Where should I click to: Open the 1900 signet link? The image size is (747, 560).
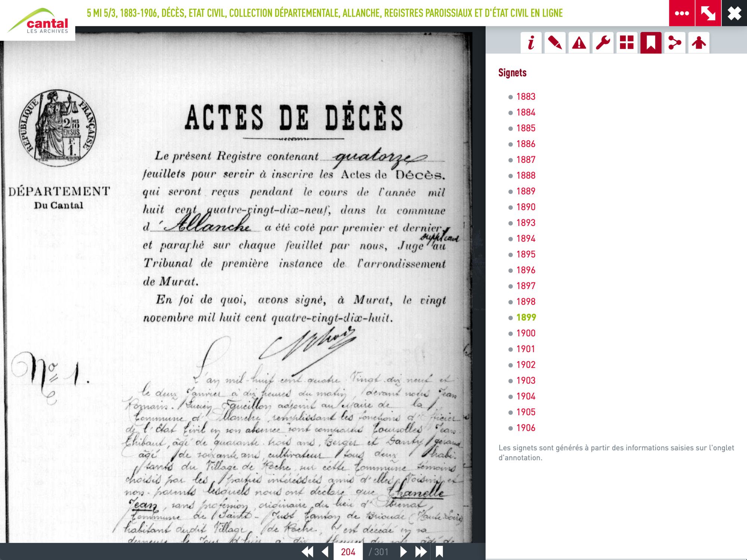[526, 333]
